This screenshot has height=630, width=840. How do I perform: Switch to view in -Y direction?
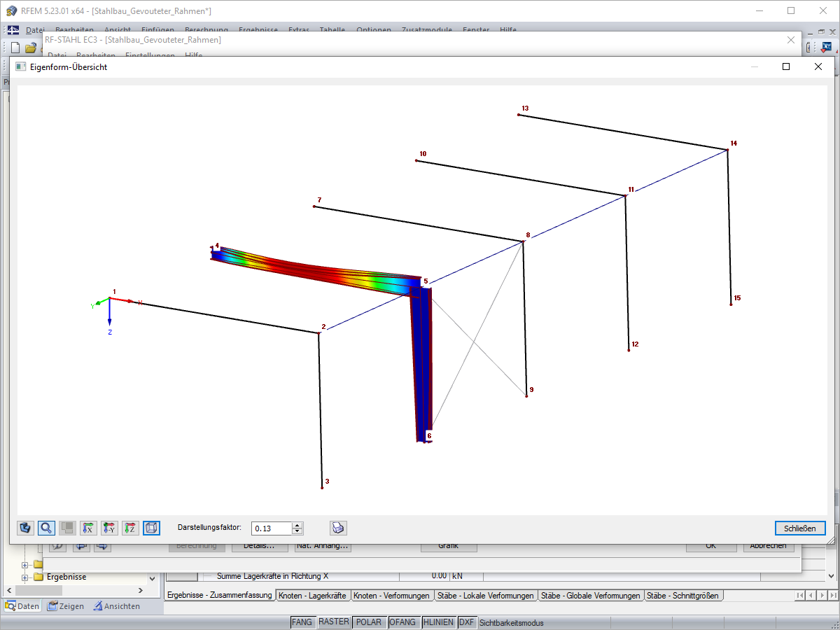[109, 528]
